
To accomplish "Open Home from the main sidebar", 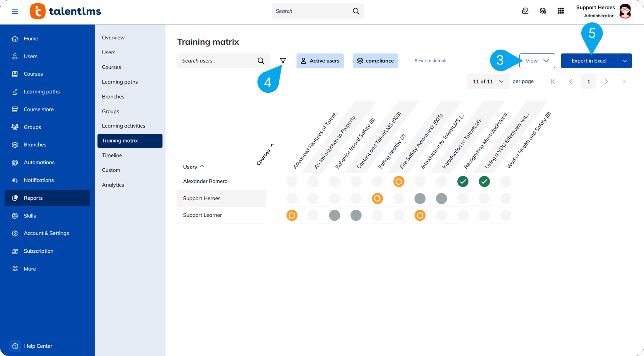I will pyautogui.click(x=47, y=39).
